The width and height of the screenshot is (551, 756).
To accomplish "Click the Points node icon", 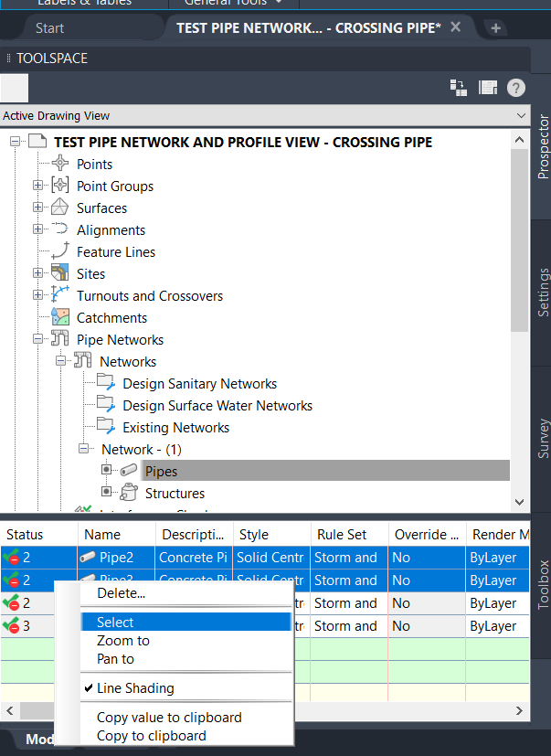I will coord(60,164).
